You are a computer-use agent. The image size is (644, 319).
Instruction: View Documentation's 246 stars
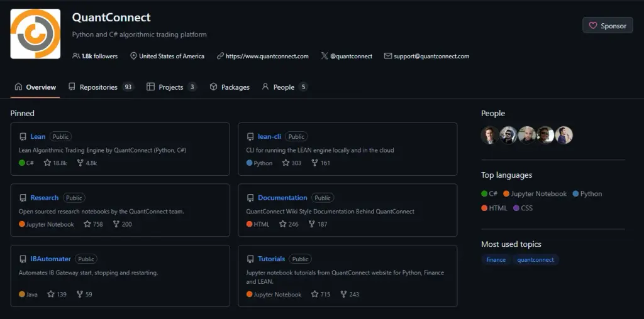[289, 224]
